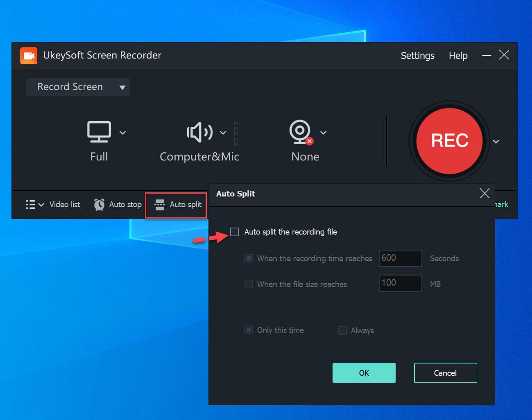Click the audio level meter beside Computer&Mic
This screenshot has height=420, width=532.
point(236,135)
